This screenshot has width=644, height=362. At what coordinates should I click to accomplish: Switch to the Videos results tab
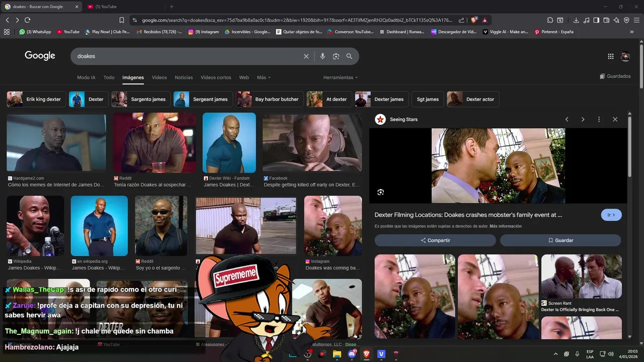coord(159,77)
